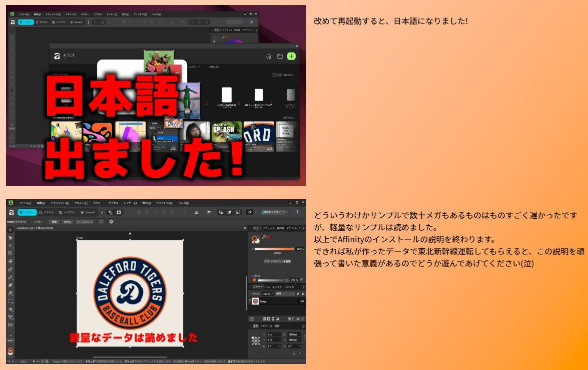
Task: Switch to the ナビゲータ tab in the lower window
Action: pos(266,326)
